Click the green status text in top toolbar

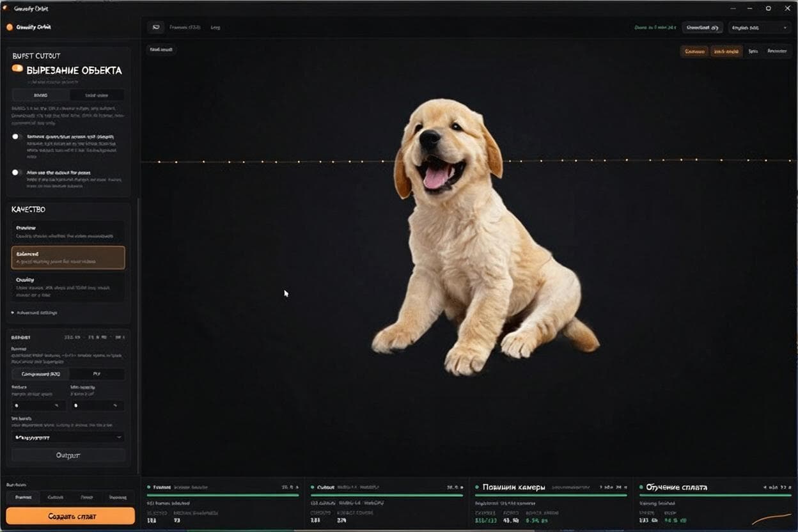pyautogui.click(x=656, y=27)
